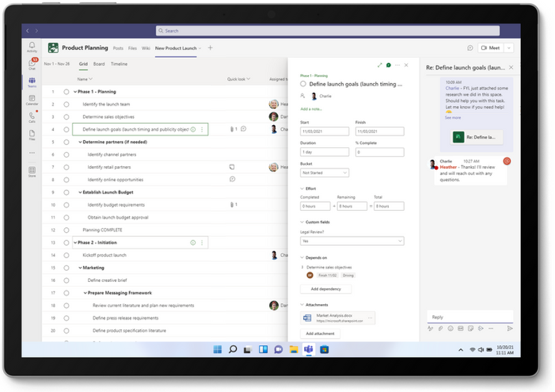The width and height of the screenshot is (555, 392).
Task: Switch to the Files tab
Action: (x=133, y=48)
